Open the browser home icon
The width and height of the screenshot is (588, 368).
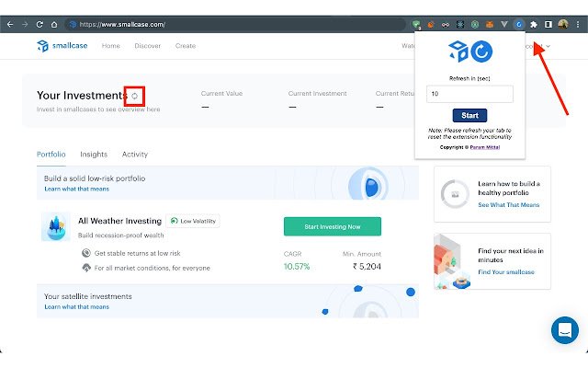(54, 25)
